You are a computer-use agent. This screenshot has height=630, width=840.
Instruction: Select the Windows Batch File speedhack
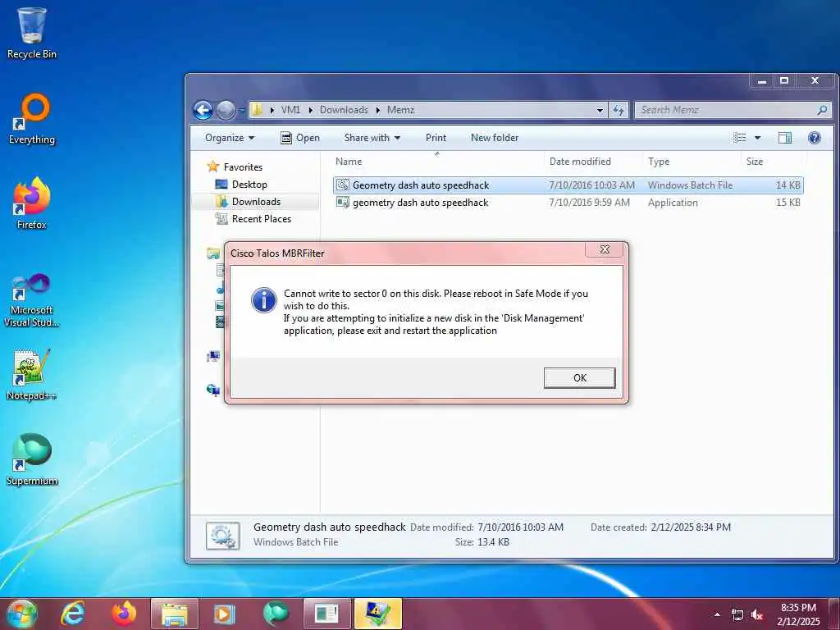568,185
